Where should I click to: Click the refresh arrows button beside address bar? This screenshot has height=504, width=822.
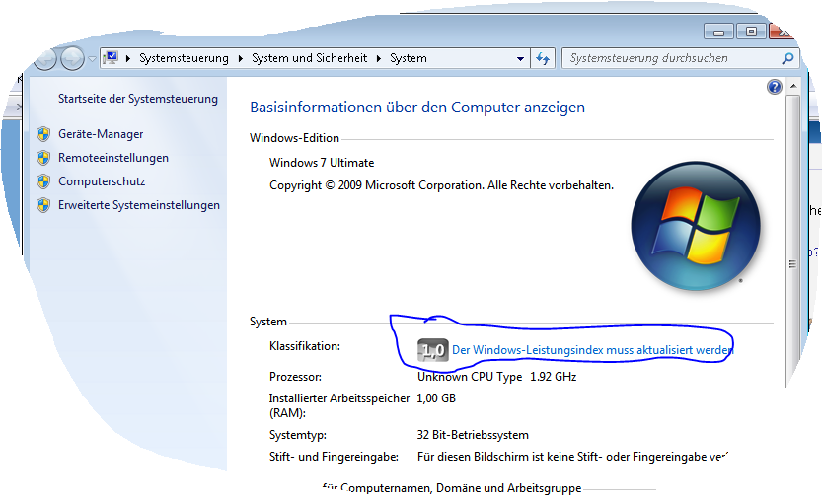tap(543, 58)
